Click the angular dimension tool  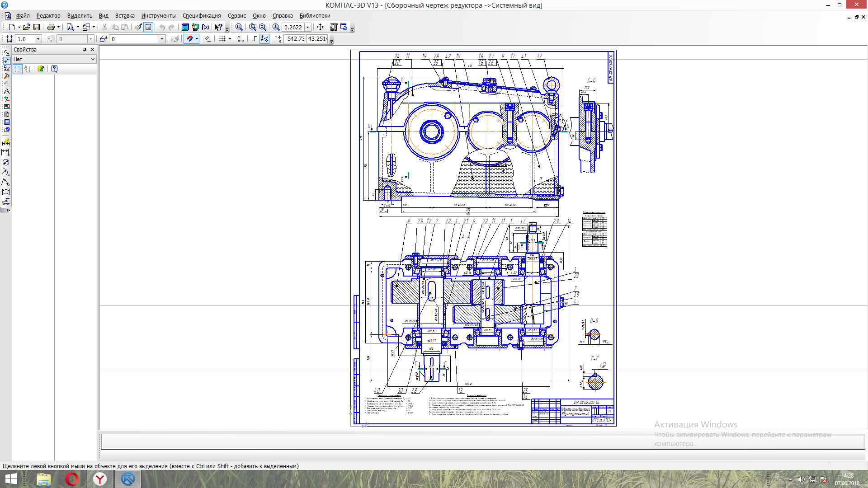pos(6,182)
